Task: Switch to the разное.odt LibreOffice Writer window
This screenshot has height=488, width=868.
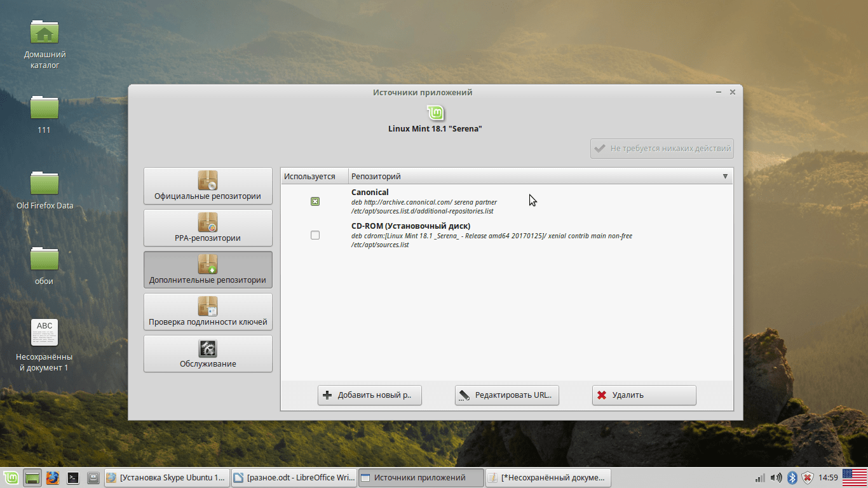Action: click(293, 477)
